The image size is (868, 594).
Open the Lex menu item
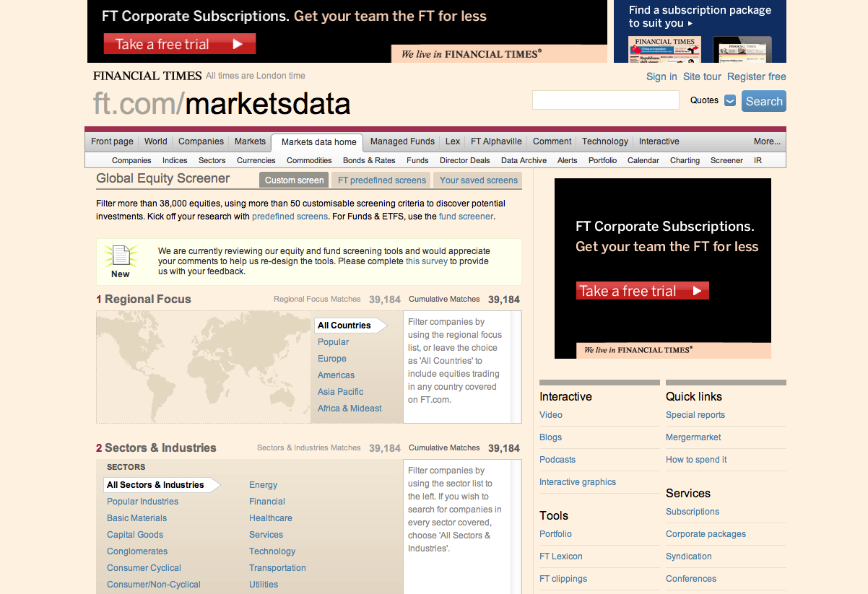453,141
